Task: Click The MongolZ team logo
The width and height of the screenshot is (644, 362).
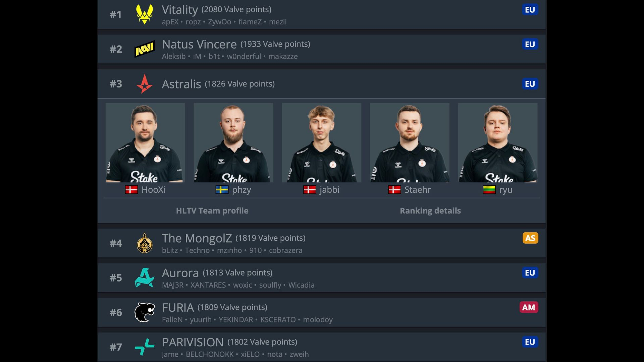Action: tap(145, 243)
